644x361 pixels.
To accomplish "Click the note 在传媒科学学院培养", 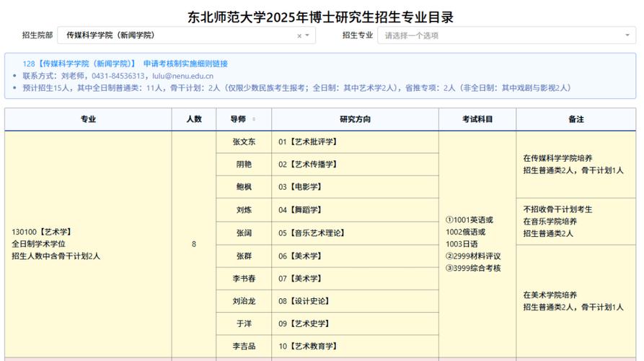I will [557, 158].
